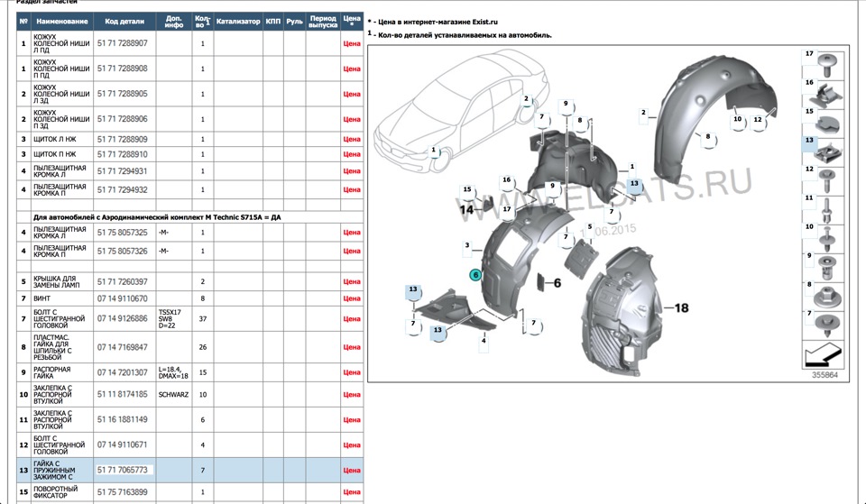Click part name 'ГАЙКА С ПРУЖИННЫМ ЗАЖИМОМ С'
The image size is (866, 504).
53,471
